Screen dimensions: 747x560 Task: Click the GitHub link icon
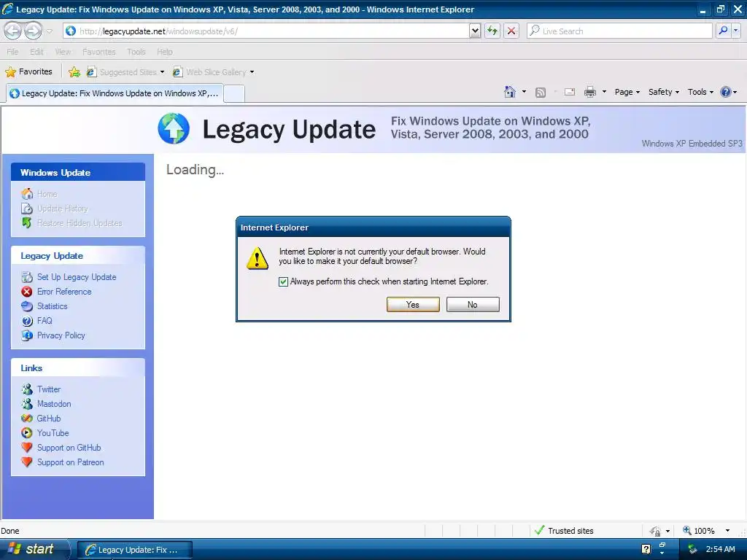coord(27,419)
